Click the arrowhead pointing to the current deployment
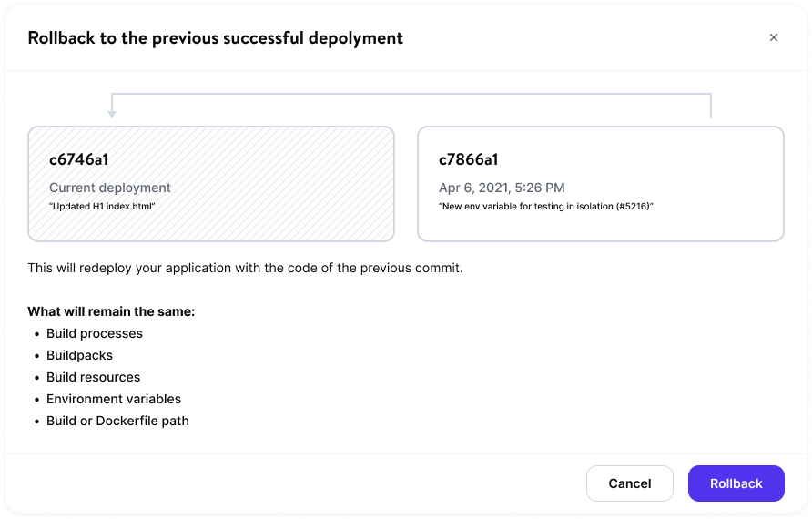Image resolution: width=812 pixels, height=519 pixels. pyautogui.click(x=112, y=113)
